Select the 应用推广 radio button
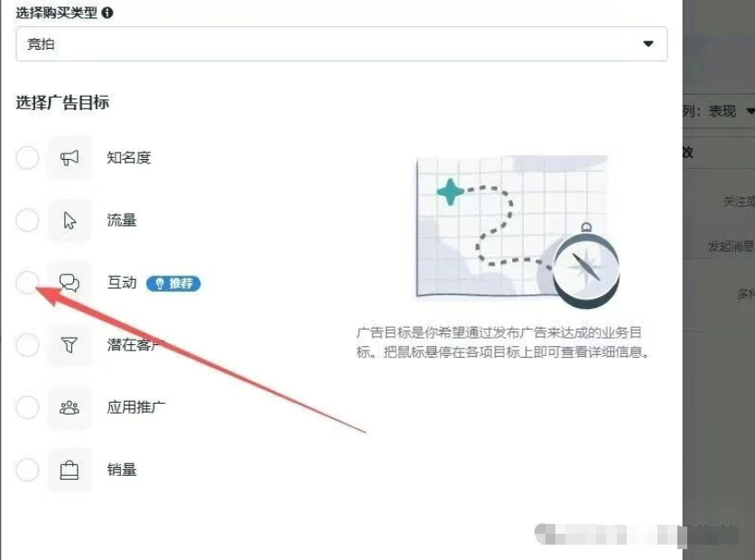This screenshot has height=560, width=755. pyautogui.click(x=27, y=407)
